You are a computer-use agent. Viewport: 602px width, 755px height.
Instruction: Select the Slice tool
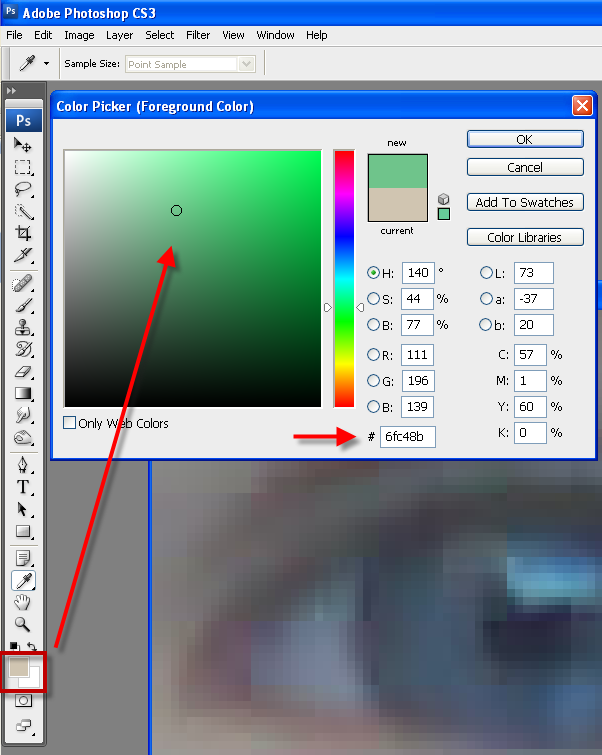click(23, 255)
